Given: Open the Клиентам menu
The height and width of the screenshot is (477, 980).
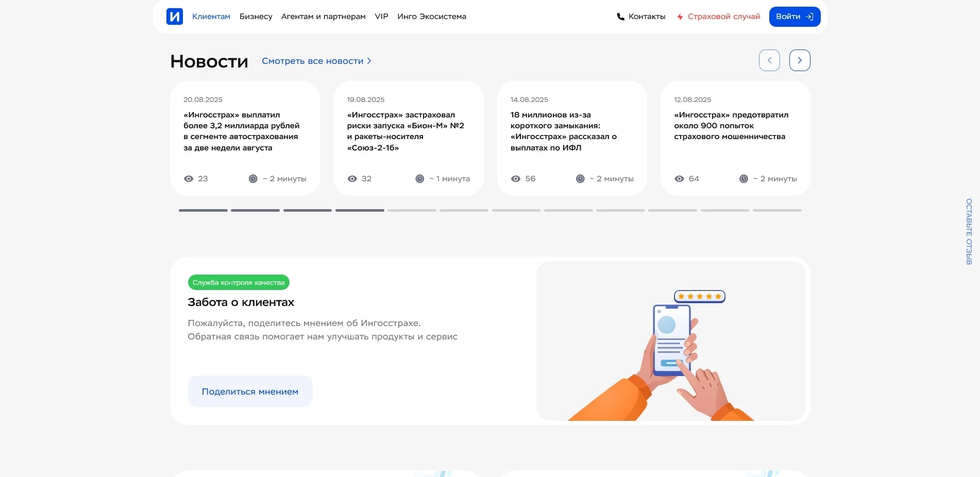Looking at the screenshot, I should pyautogui.click(x=211, y=16).
